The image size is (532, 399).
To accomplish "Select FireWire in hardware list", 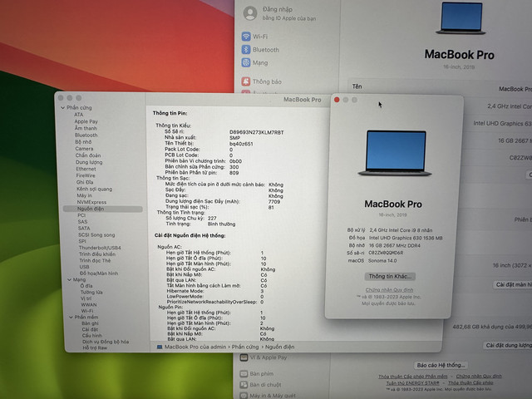I will [x=86, y=175].
